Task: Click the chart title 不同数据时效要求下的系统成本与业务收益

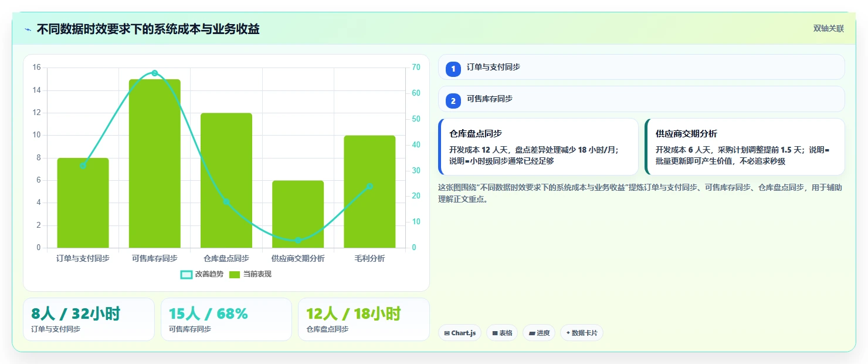Action: [148, 29]
